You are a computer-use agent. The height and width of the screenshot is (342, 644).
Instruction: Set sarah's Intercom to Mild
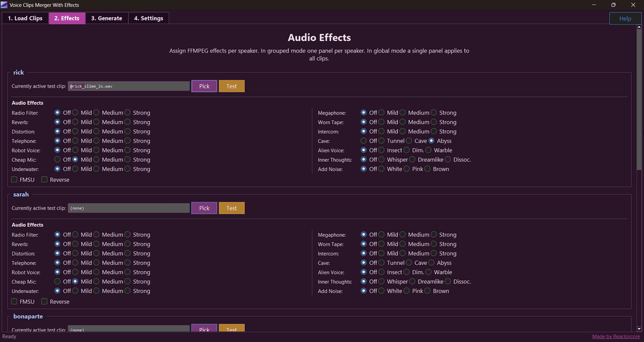[382, 254]
